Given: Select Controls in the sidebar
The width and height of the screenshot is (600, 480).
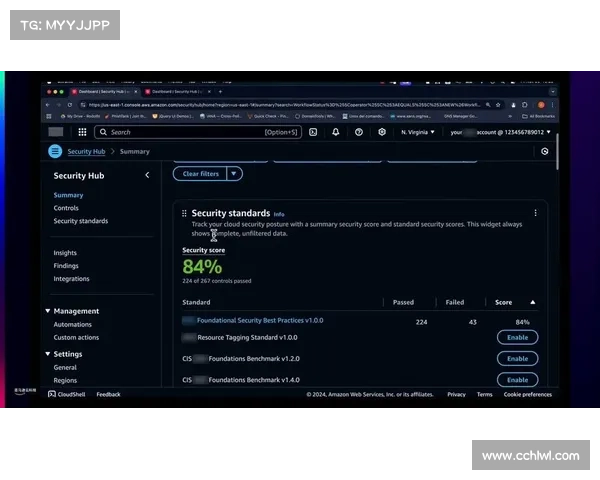Looking at the screenshot, I should point(66,208).
